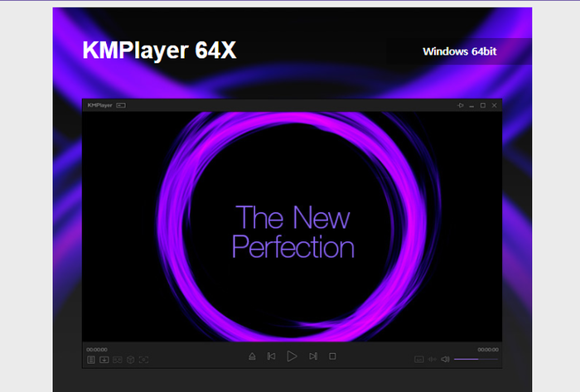580x392 pixels.
Task: Click the KMPlayer 64X heading
Action: click(159, 51)
